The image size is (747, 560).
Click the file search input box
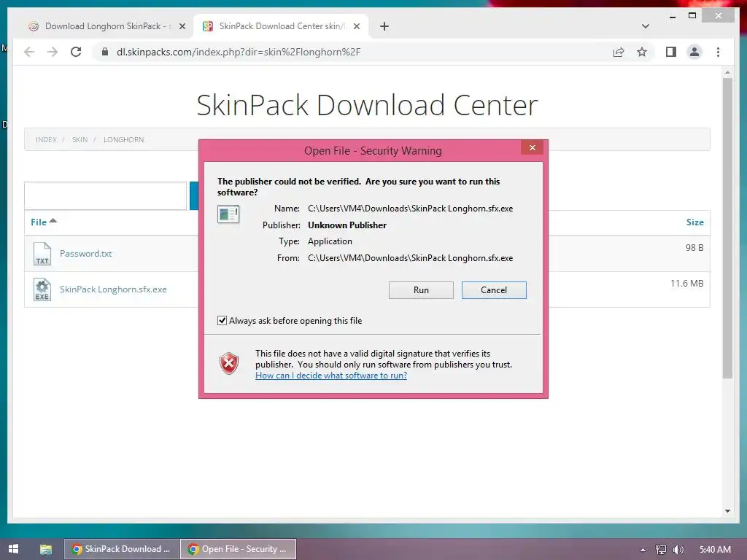[x=105, y=195]
